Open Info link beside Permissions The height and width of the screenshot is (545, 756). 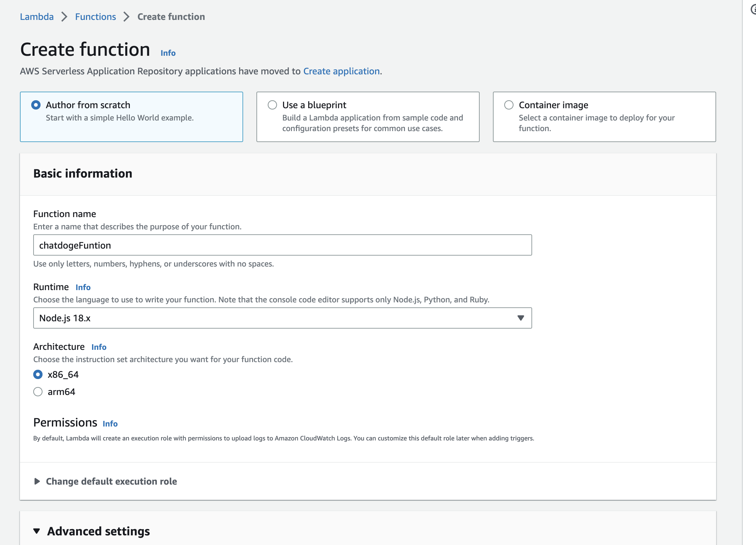click(x=110, y=424)
